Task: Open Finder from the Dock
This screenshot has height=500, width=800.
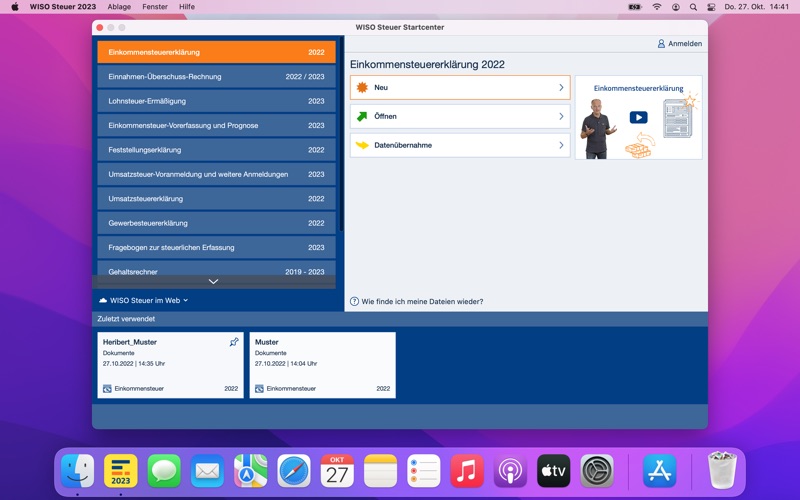Action: pos(78,470)
